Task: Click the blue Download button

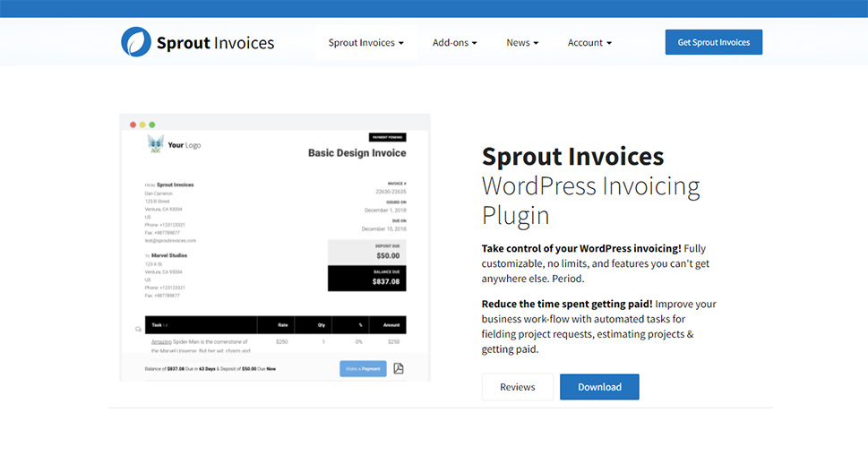Action: tap(599, 387)
